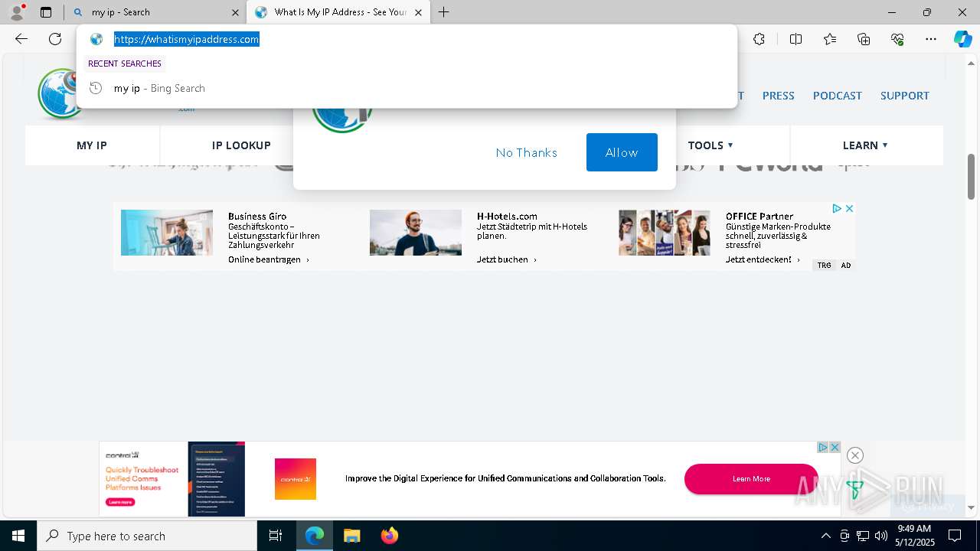Click the Learn More ad button
Screen dimensions: 980x551
751,479
